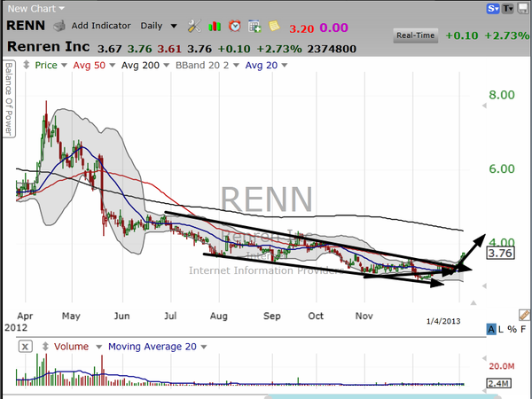Click the save disk icon at top right
Screen dimensions: 532x399
click(523, 9)
